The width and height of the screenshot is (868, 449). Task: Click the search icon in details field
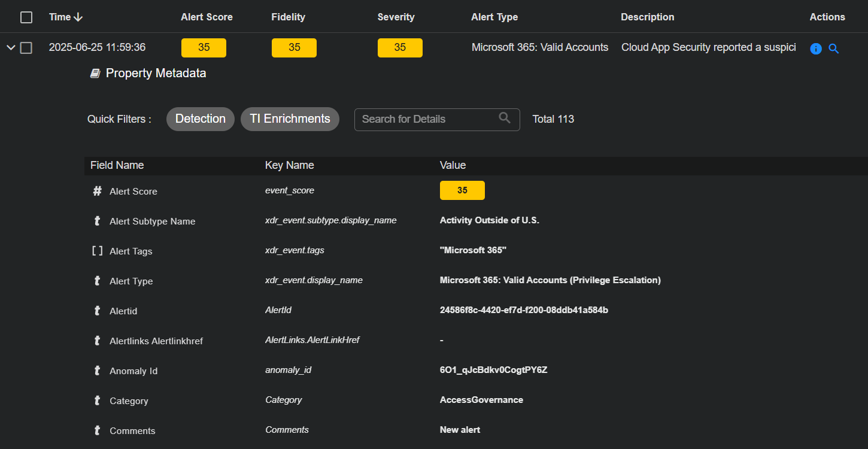point(505,118)
